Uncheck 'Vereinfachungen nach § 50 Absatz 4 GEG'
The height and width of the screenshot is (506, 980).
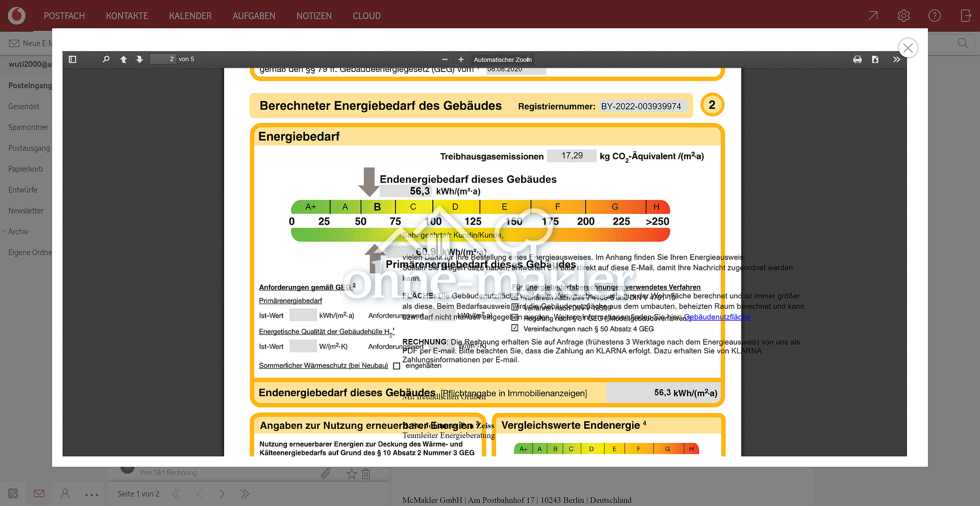click(515, 328)
